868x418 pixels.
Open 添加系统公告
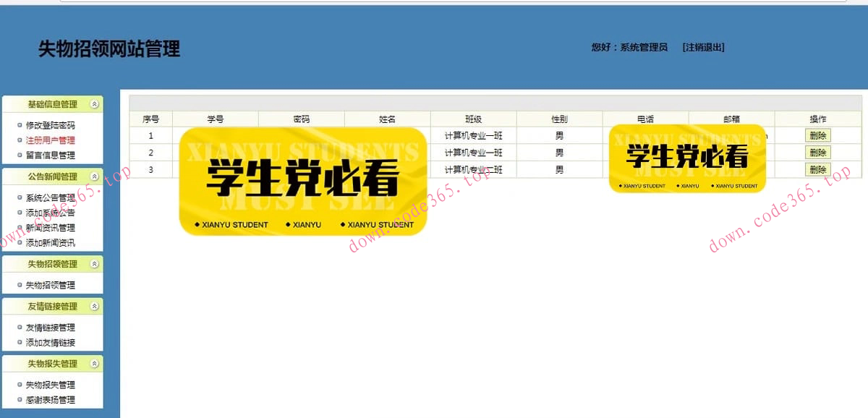(48, 212)
